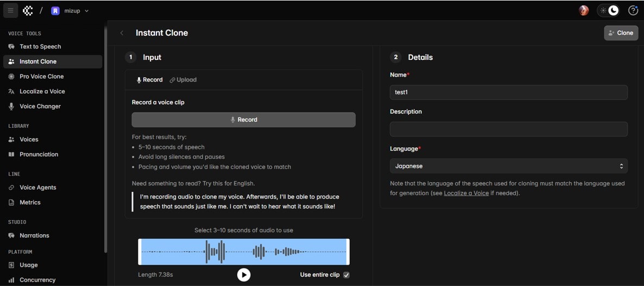The image size is (644, 286).
Task: Open the mizup workspace dropdown
Action: point(70,11)
